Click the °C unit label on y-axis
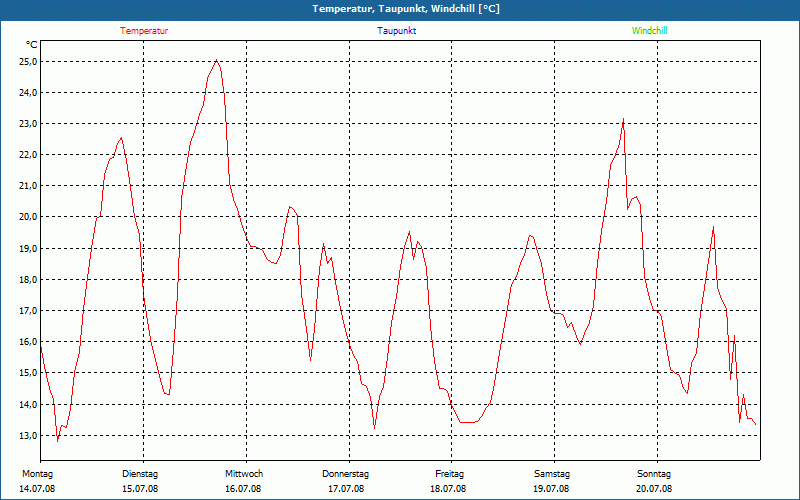The height and width of the screenshot is (500, 800). pos(32,45)
